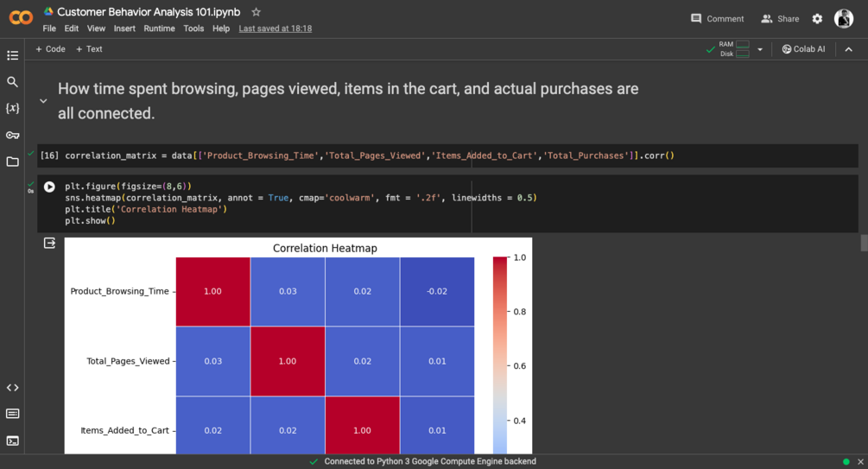
Task: Click the Last saved at 18:18 link
Action: click(x=275, y=29)
